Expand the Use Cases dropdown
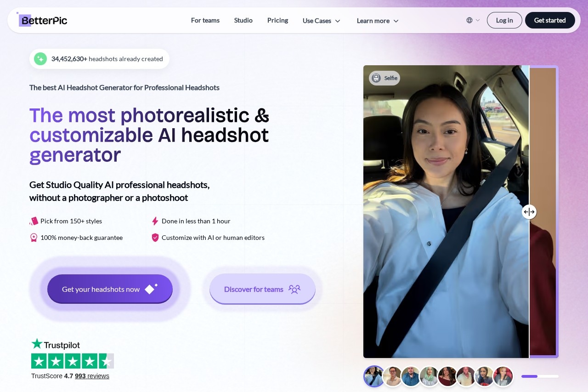The width and height of the screenshot is (588, 392). pos(321,21)
